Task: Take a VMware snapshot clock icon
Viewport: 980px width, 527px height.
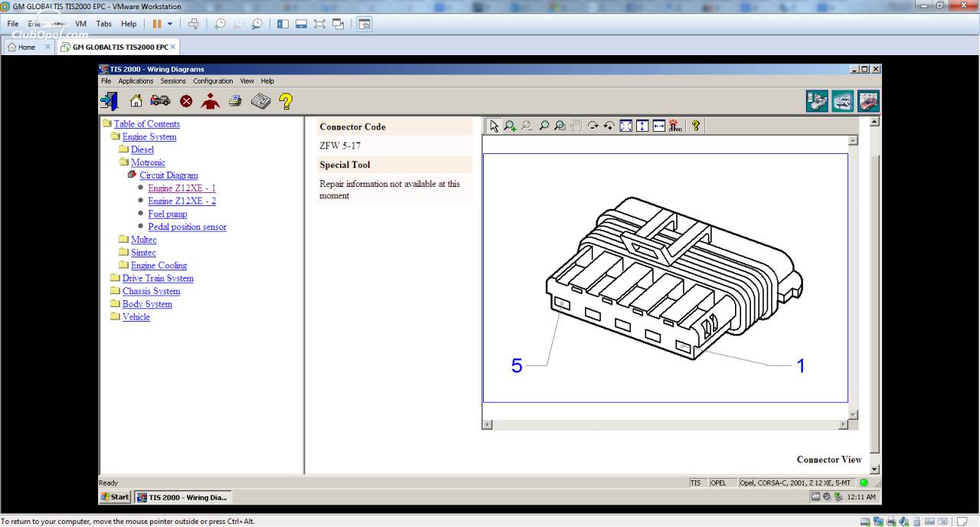Action: click(x=220, y=24)
